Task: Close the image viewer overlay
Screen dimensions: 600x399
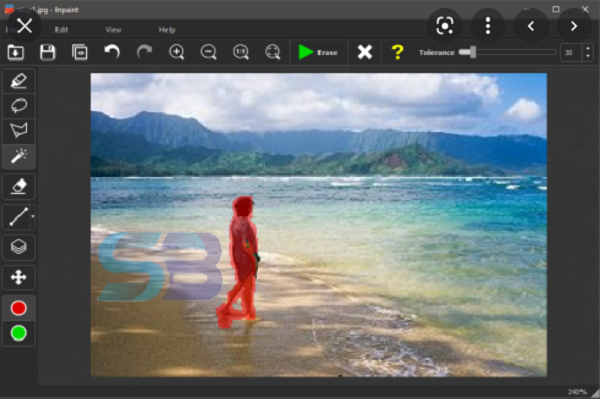Action: pos(24,26)
